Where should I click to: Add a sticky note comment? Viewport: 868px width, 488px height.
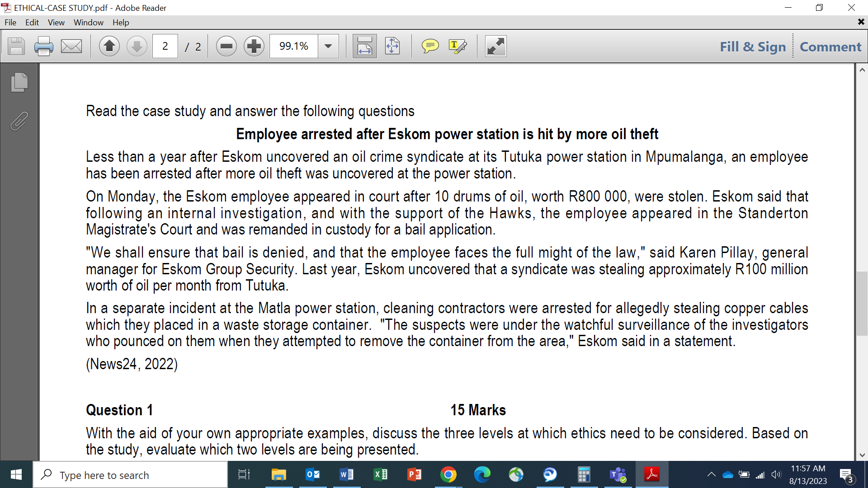tap(430, 46)
